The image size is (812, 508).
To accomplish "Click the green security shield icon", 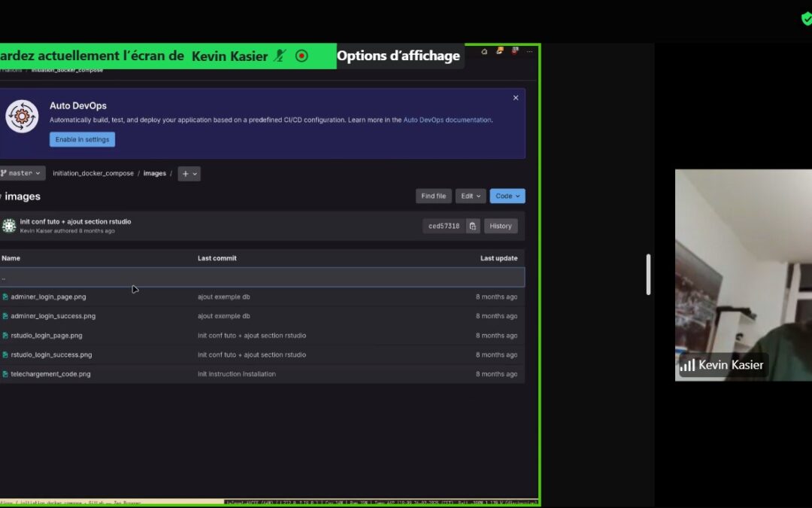I will click(806, 19).
